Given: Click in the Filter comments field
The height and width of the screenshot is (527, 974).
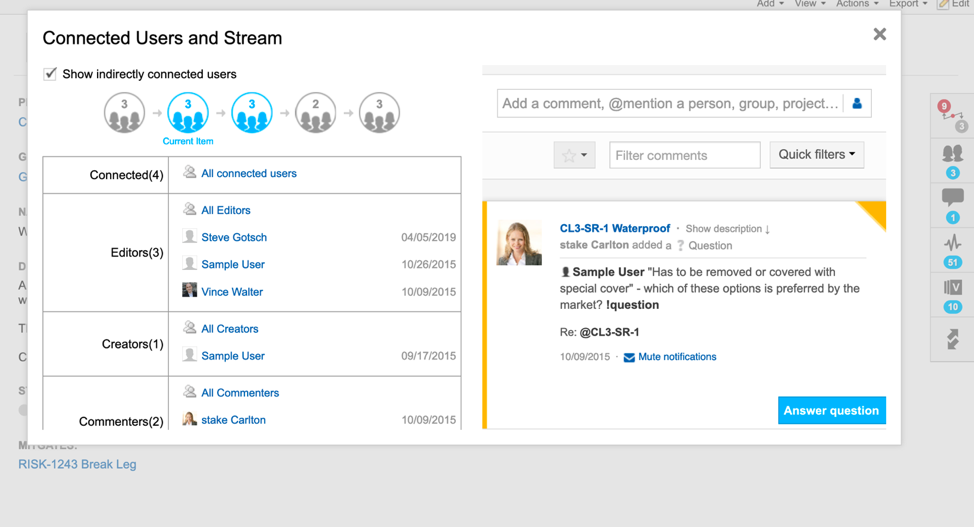Looking at the screenshot, I should coord(684,155).
